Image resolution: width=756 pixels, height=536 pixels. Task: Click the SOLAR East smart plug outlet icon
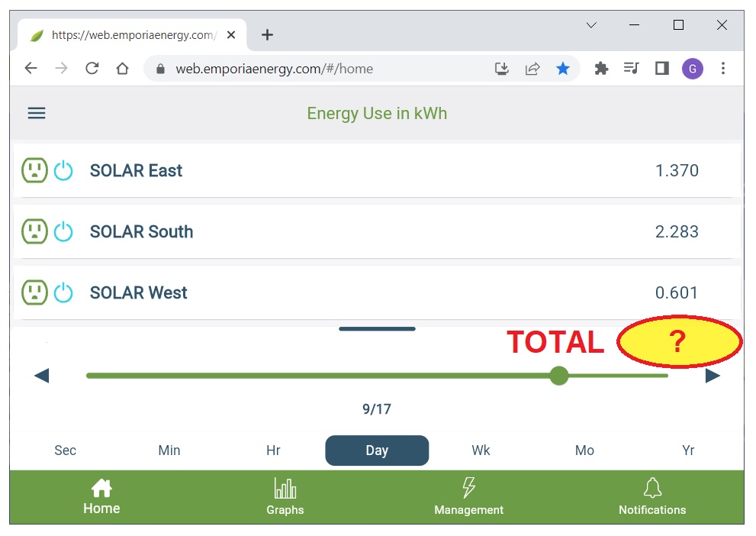[34, 170]
